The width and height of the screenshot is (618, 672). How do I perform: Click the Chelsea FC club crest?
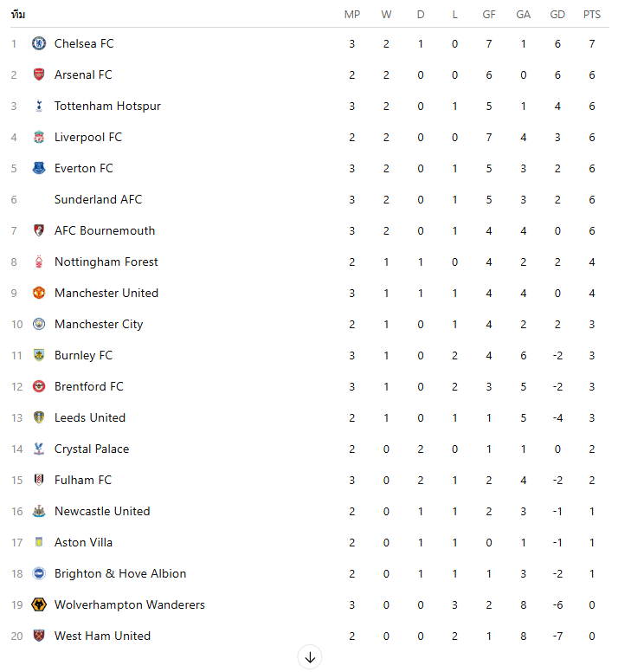(39, 43)
